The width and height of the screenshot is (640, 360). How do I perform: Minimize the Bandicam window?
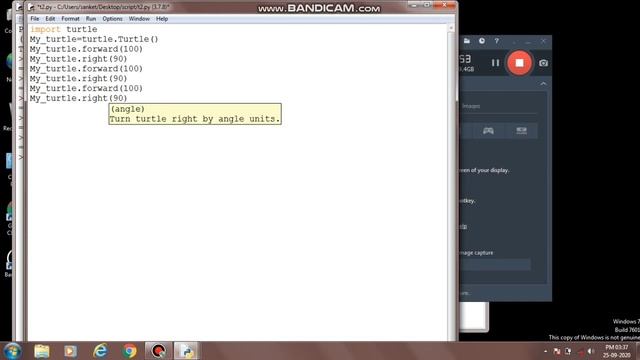click(x=528, y=41)
